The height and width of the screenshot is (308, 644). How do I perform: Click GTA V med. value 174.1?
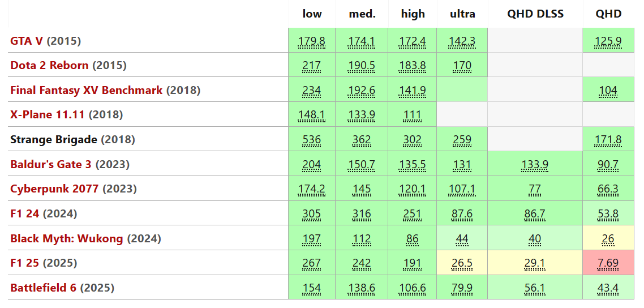pyautogui.click(x=362, y=41)
